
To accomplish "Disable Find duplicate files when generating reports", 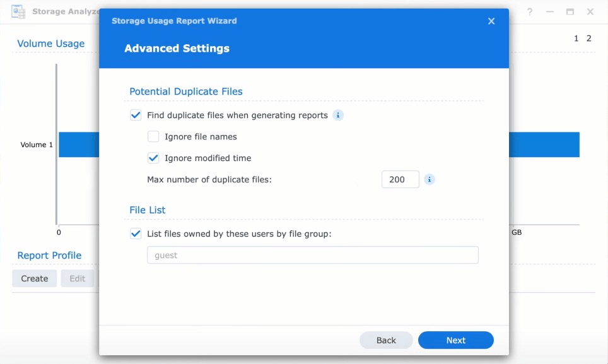I will (x=136, y=115).
